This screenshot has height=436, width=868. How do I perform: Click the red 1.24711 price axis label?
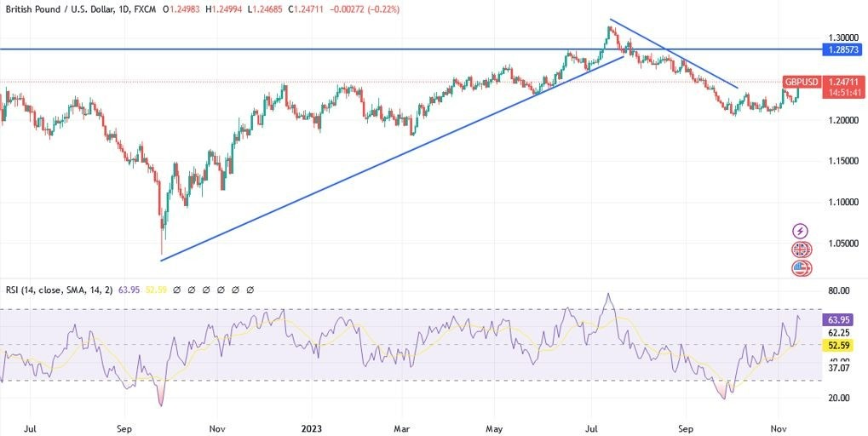pos(843,83)
